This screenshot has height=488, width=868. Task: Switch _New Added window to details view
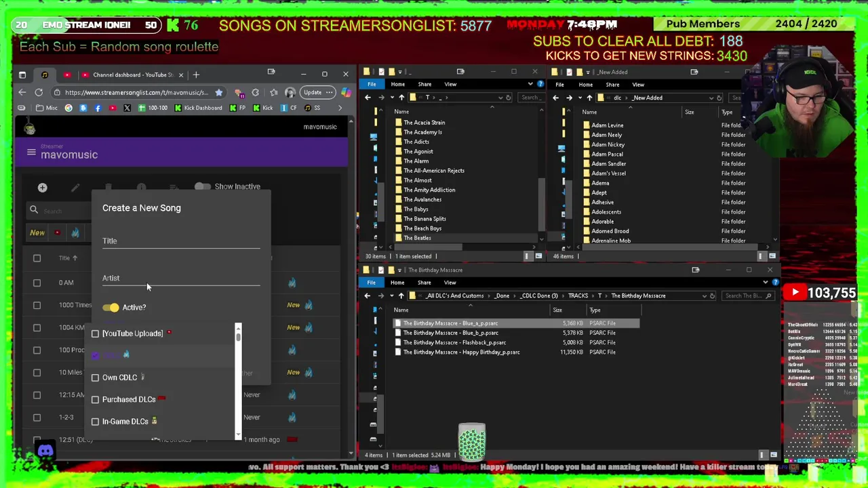[762, 256]
